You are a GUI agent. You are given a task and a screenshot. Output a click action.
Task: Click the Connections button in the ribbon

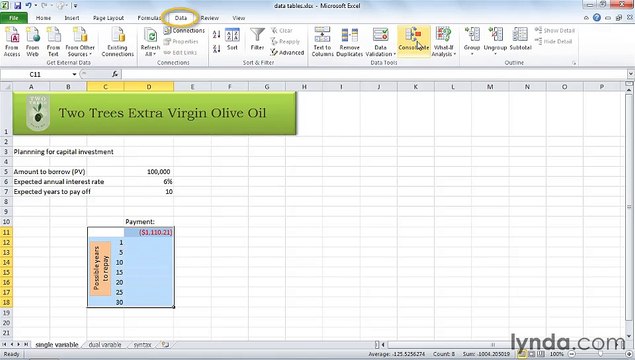(x=184, y=30)
